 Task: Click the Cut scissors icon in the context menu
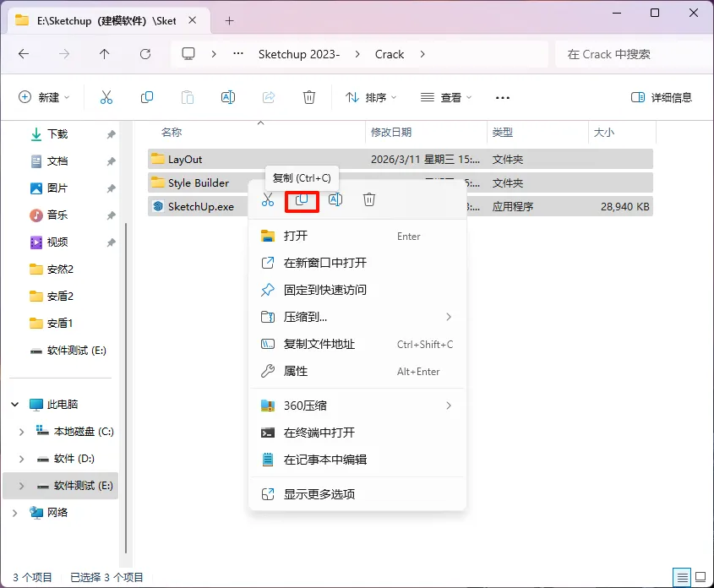pos(268,199)
